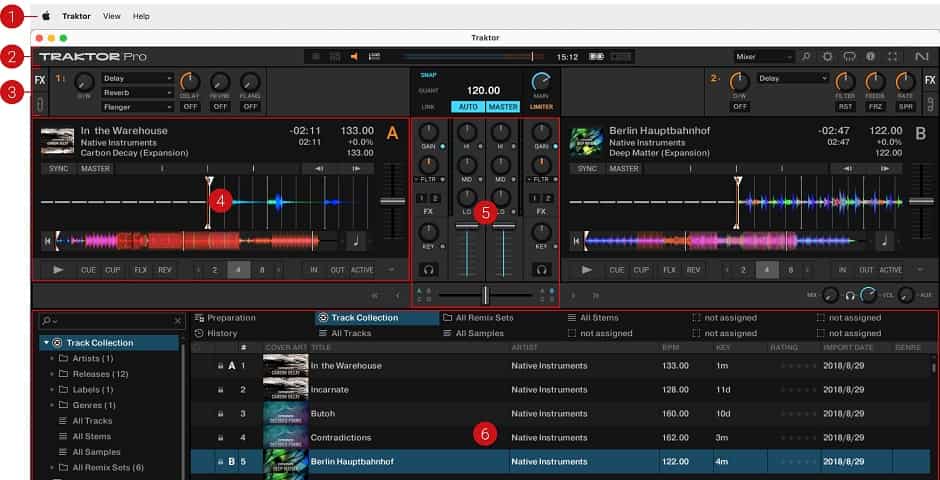Click CUE on Deck A
940x480 pixels.
[x=88, y=270]
